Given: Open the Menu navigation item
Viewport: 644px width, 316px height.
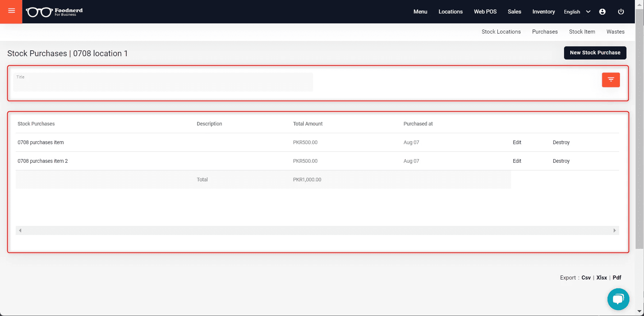Looking at the screenshot, I should [420, 12].
